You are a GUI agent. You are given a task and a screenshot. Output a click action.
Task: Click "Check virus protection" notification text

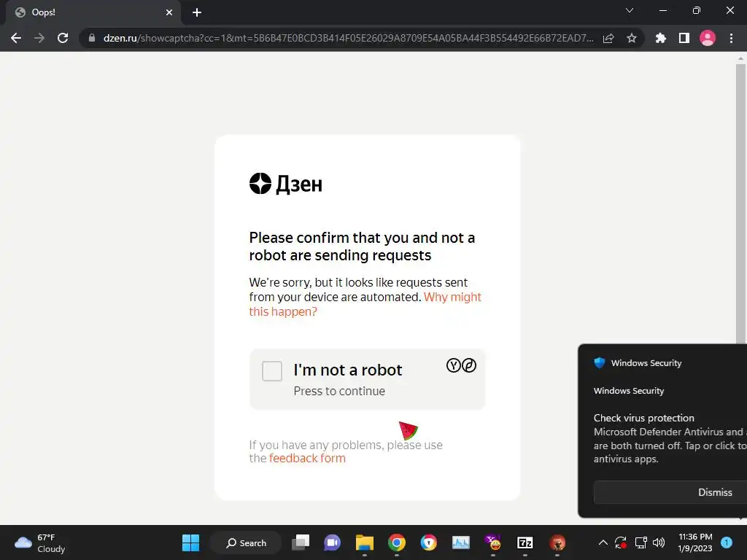(643, 418)
